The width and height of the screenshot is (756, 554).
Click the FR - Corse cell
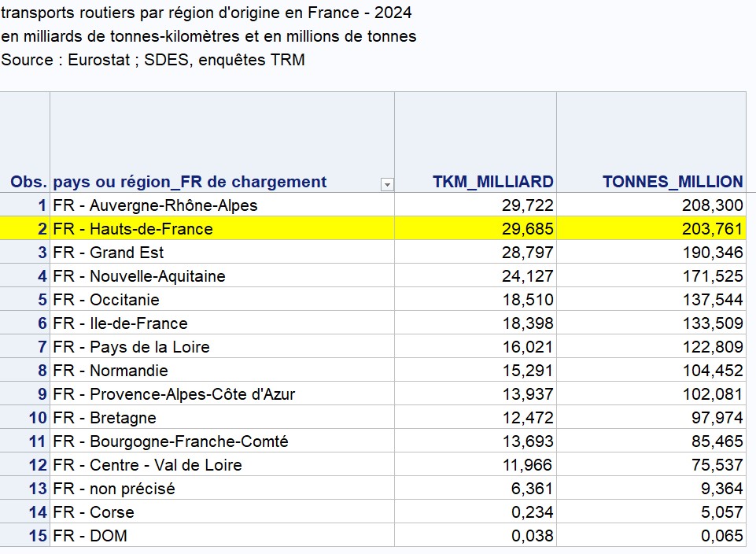coord(94,512)
